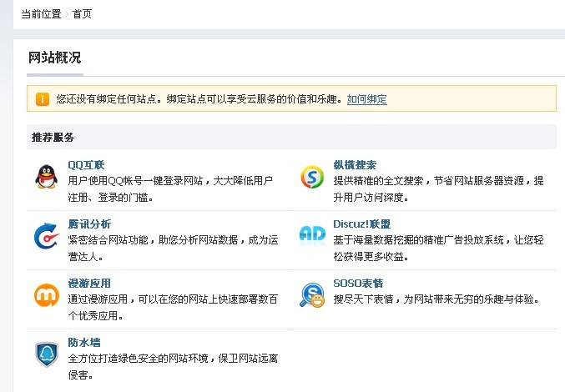Click the orange info icon in notice bar

click(x=43, y=99)
